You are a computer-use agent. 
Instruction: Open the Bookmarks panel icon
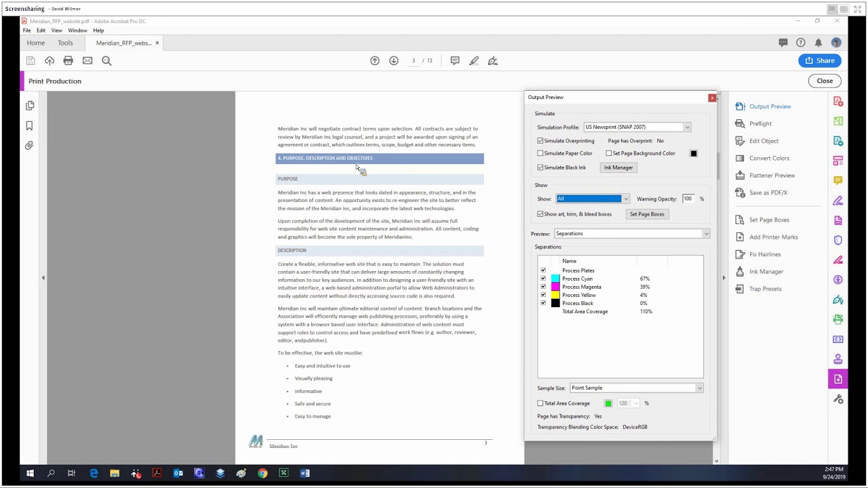(30, 126)
